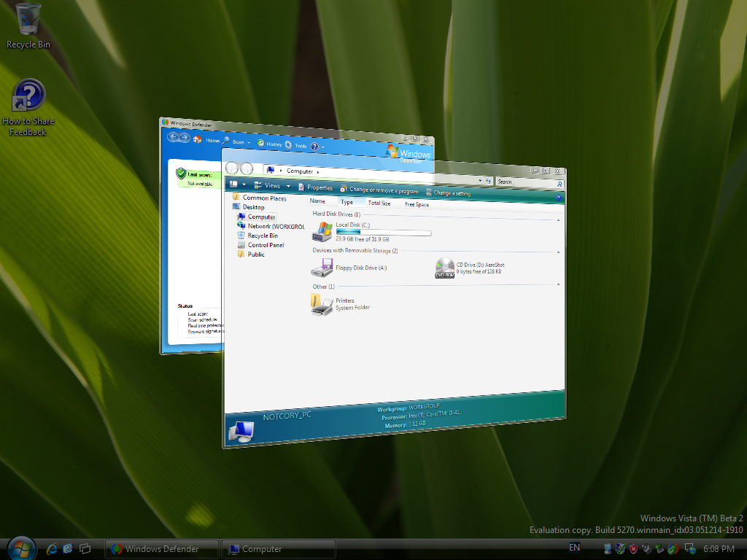Open the Views button
This screenshot has width=747, height=560.
click(x=267, y=185)
